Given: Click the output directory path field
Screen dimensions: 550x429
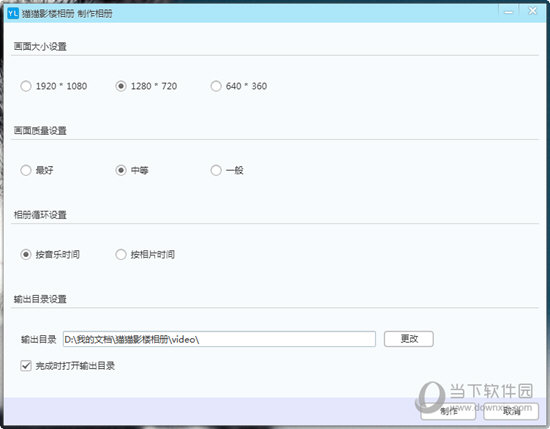Looking at the screenshot, I should (219, 339).
